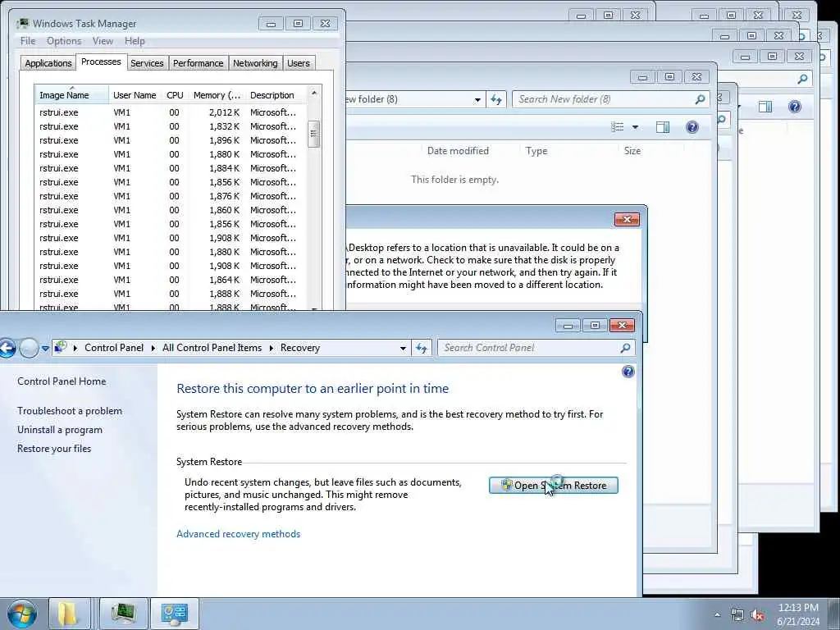The width and height of the screenshot is (840, 630).
Task: Click Open System Restore button
Action: (554, 486)
